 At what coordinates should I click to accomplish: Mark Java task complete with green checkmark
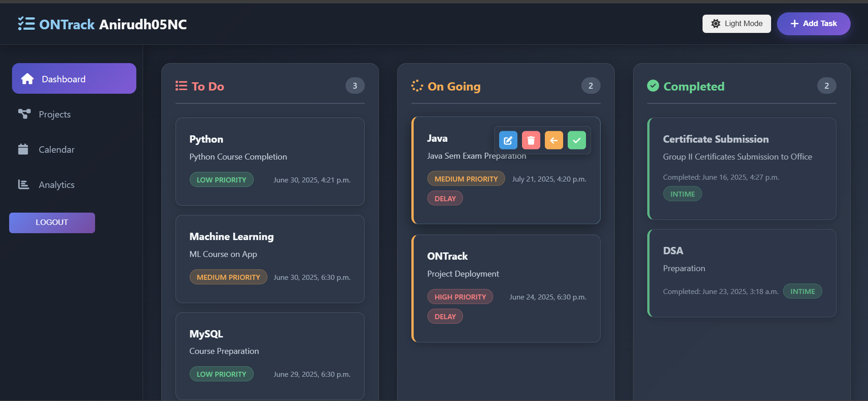pyautogui.click(x=576, y=140)
